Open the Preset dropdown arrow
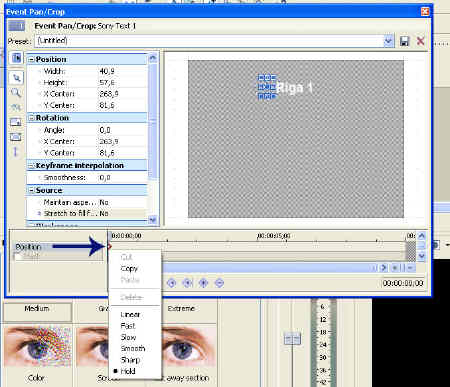450x387 pixels. (388, 41)
